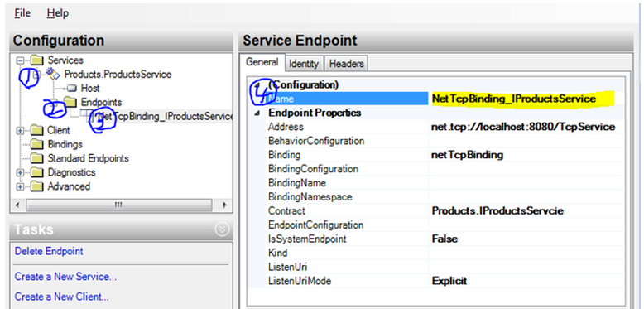This screenshot has height=309, width=644.
Task: Select the Host node icon
Action: (72, 89)
